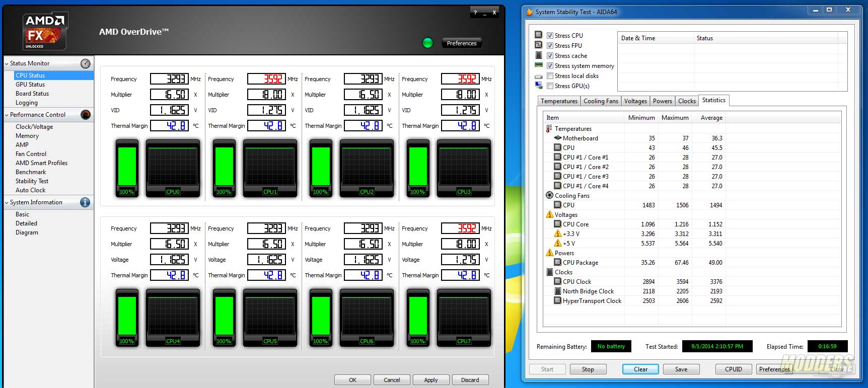Collapse the System Information section
This screenshot has width=868, height=388.
coord(7,202)
